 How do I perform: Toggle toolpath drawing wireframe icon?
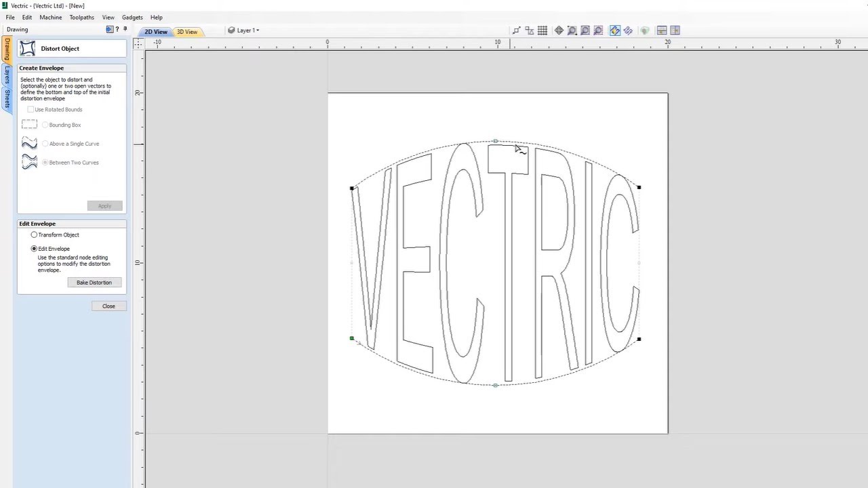click(x=628, y=30)
